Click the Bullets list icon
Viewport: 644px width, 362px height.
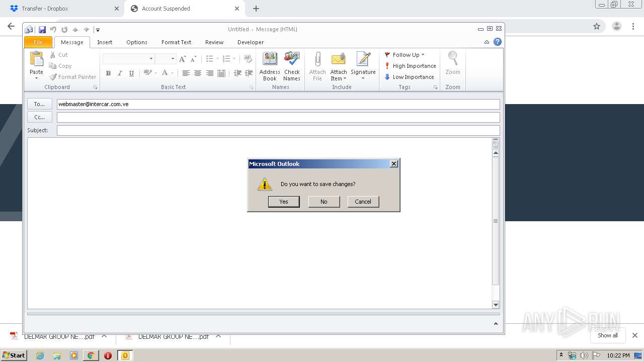click(x=210, y=59)
